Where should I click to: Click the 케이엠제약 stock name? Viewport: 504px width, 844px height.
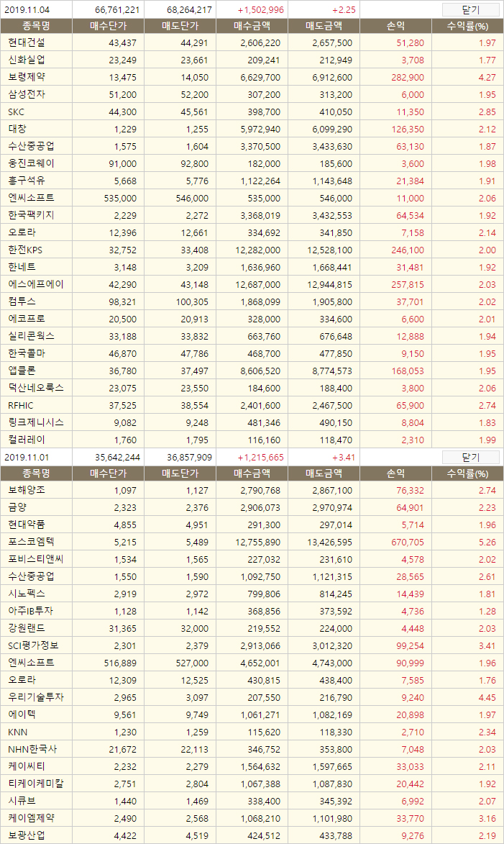click(31, 818)
